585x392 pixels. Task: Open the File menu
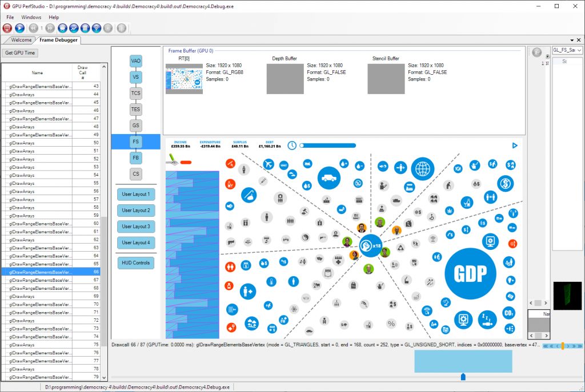tap(10, 17)
